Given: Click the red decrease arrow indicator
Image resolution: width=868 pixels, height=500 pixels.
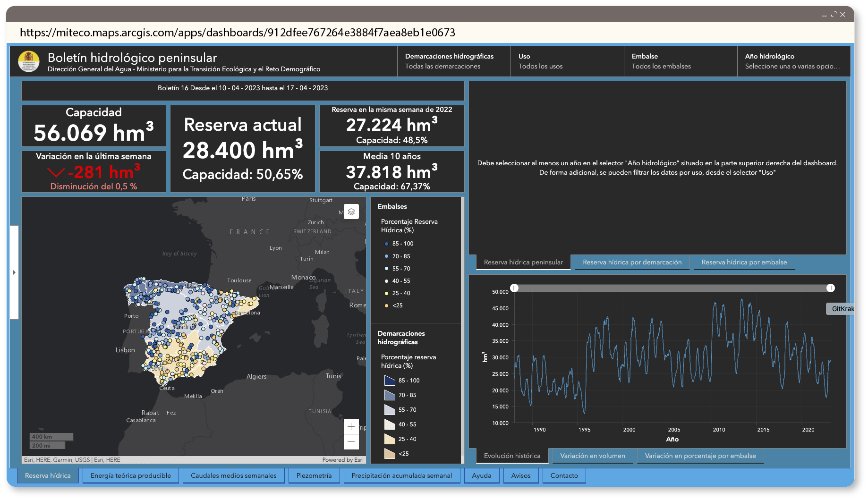Looking at the screenshot, I should pyautogui.click(x=56, y=173).
